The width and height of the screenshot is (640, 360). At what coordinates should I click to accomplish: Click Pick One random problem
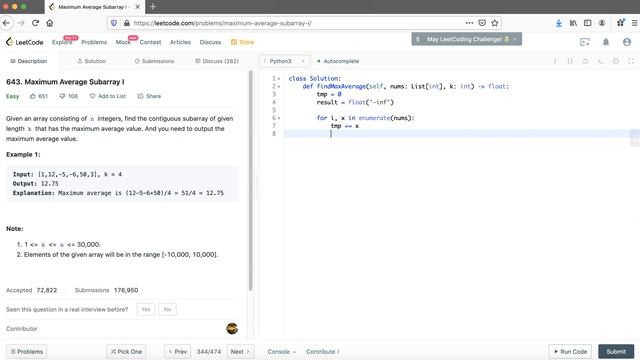(x=126, y=351)
